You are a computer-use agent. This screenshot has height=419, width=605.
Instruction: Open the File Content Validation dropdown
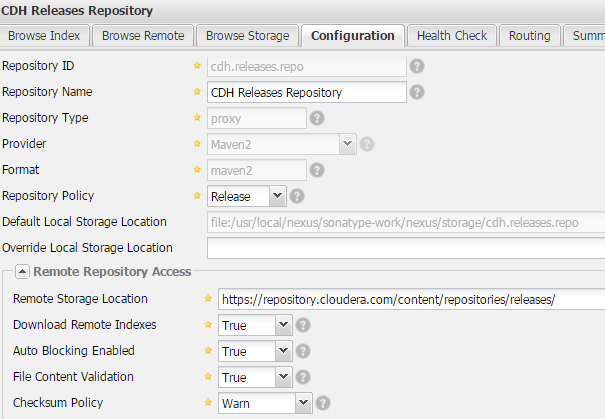[x=284, y=377]
